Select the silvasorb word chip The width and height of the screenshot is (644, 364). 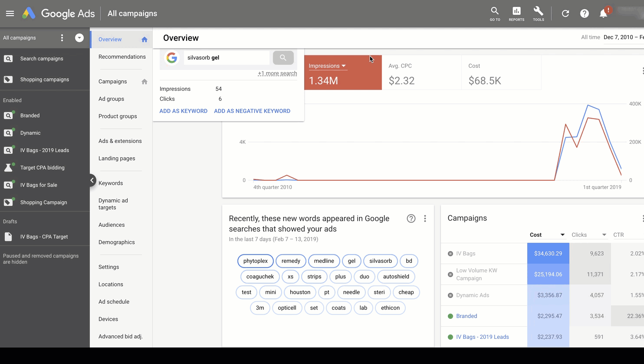click(381, 261)
